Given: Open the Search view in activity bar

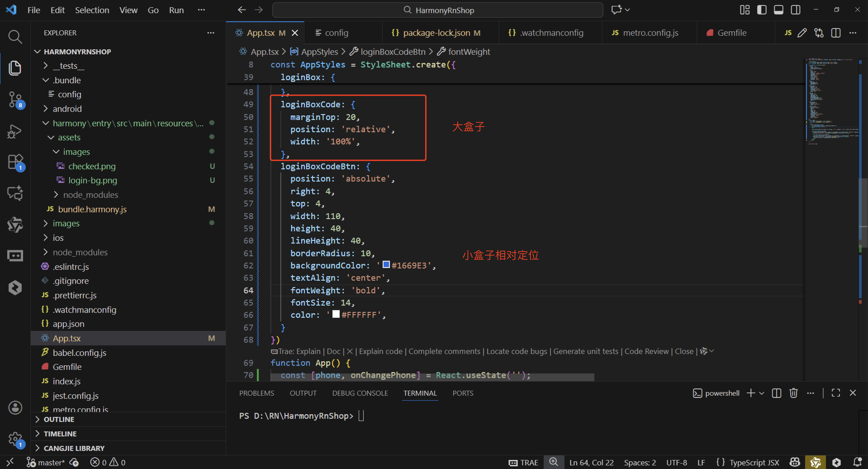Looking at the screenshot, I should click(15, 36).
